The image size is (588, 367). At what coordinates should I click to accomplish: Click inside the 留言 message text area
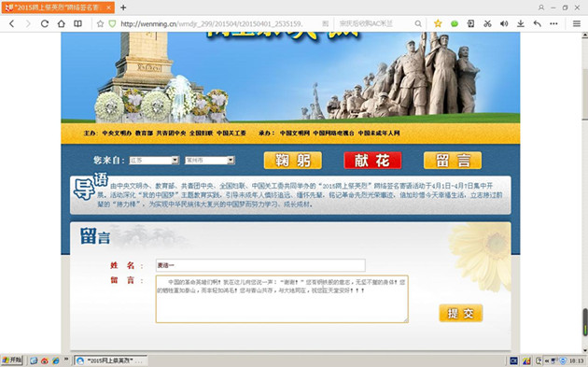[282, 299]
